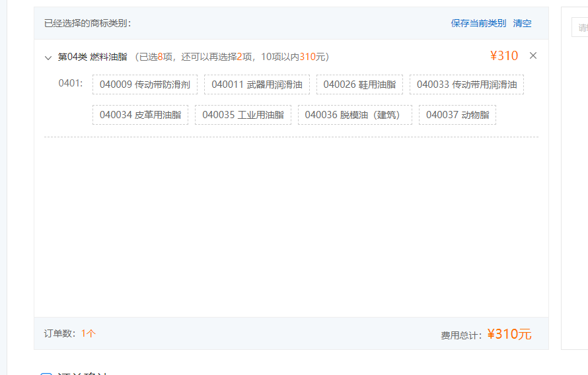
Task: Select the 040034 皮革用油脂 item
Action: (x=140, y=115)
